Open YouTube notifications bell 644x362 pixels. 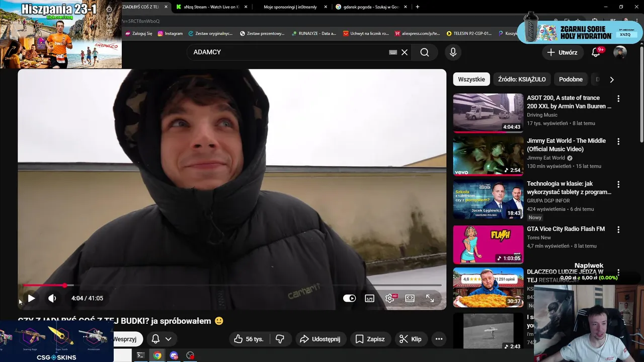point(596,52)
